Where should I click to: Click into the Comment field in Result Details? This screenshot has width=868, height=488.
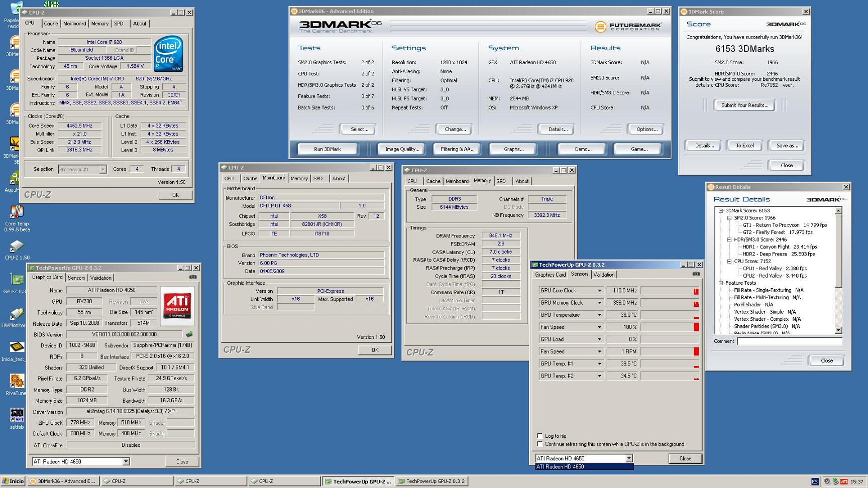[x=790, y=341]
